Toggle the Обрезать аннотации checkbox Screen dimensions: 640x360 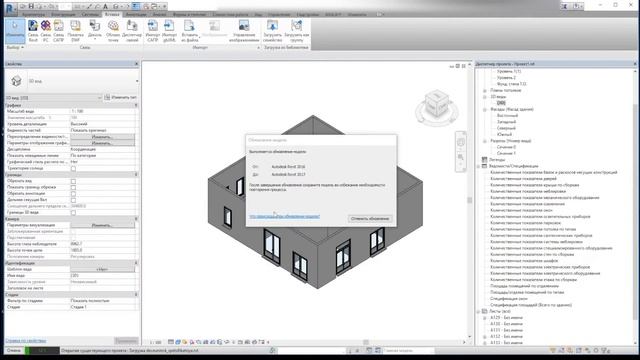coord(73,193)
